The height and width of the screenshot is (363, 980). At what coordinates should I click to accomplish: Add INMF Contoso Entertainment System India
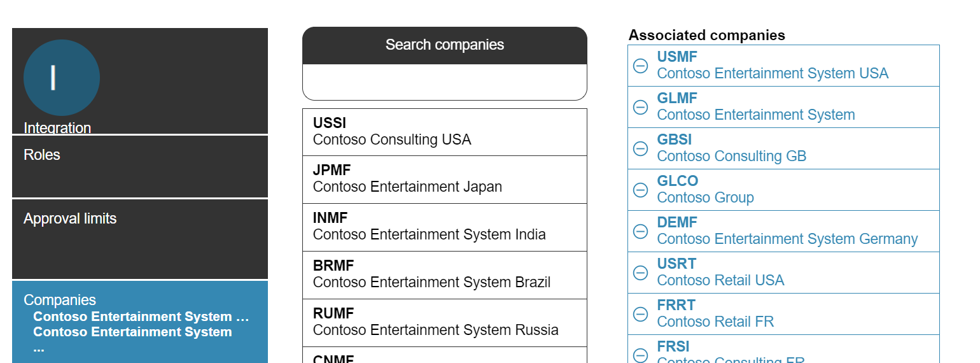(445, 227)
